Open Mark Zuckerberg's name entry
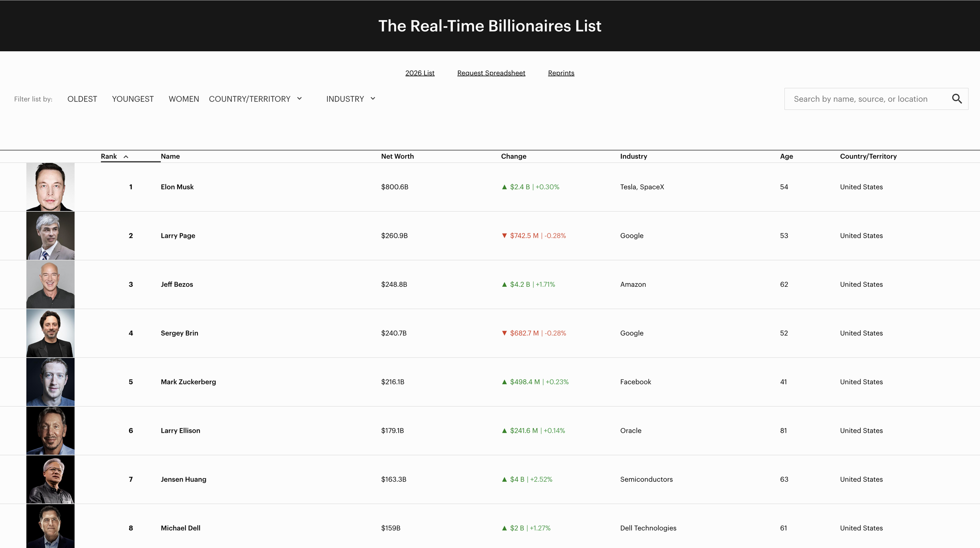The width and height of the screenshot is (980, 548). coord(188,382)
